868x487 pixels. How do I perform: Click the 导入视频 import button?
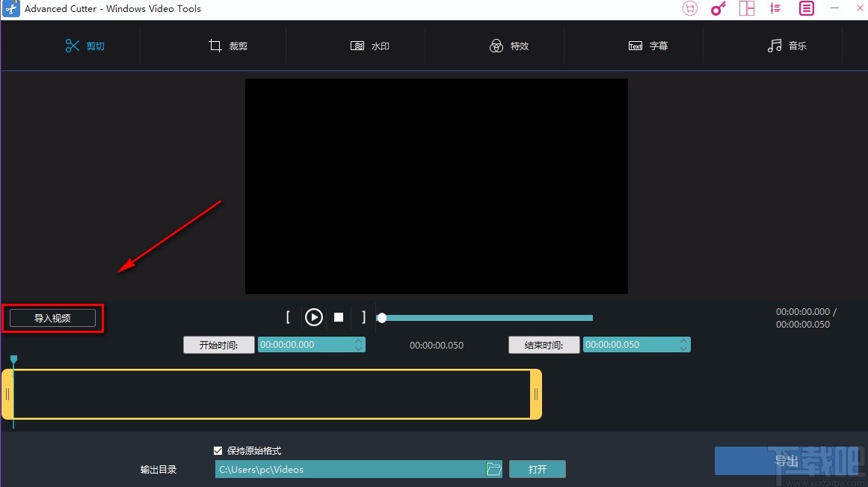(x=52, y=317)
